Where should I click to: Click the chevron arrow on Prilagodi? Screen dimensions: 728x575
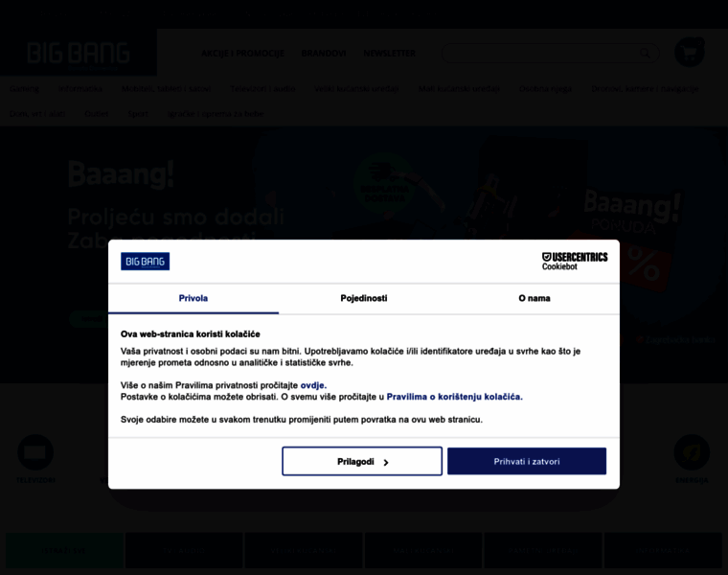(x=386, y=462)
